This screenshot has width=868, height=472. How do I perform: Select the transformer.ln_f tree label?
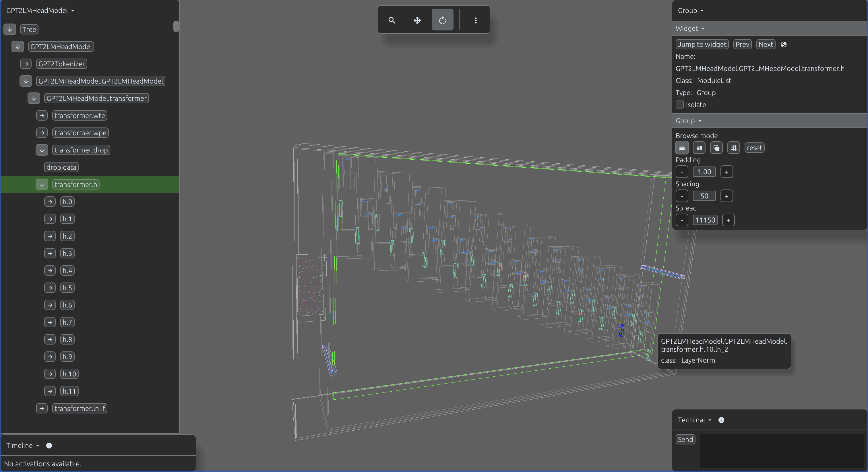click(80, 409)
